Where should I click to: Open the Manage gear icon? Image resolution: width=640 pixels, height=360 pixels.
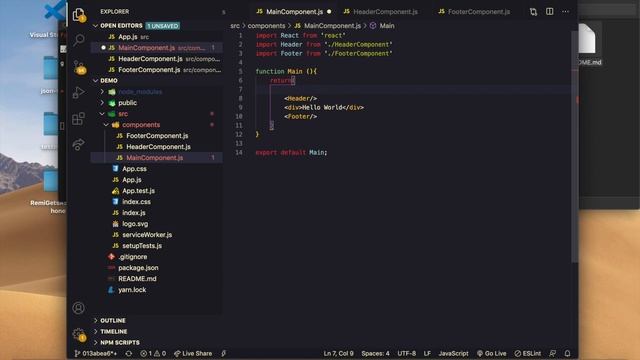point(79,334)
